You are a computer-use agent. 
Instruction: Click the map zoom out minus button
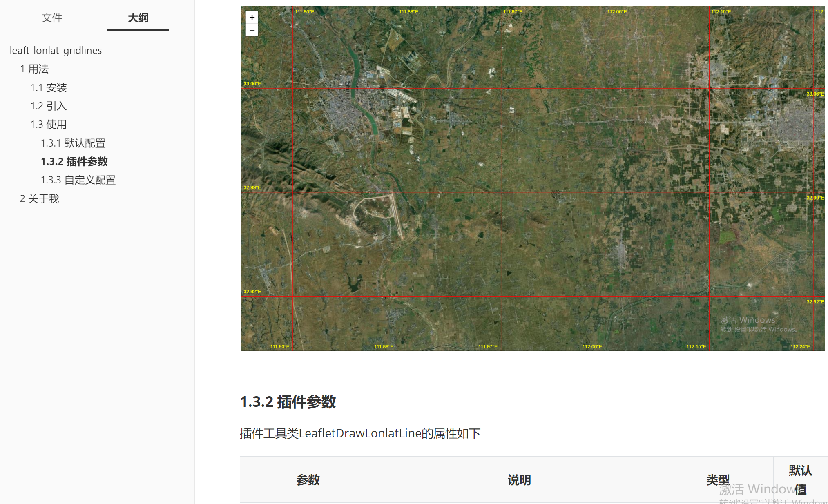point(252,30)
